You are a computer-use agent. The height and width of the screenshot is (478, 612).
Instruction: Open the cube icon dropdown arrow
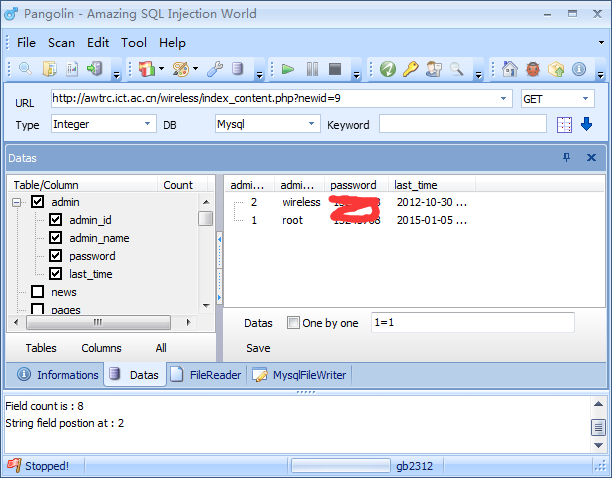point(161,69)
